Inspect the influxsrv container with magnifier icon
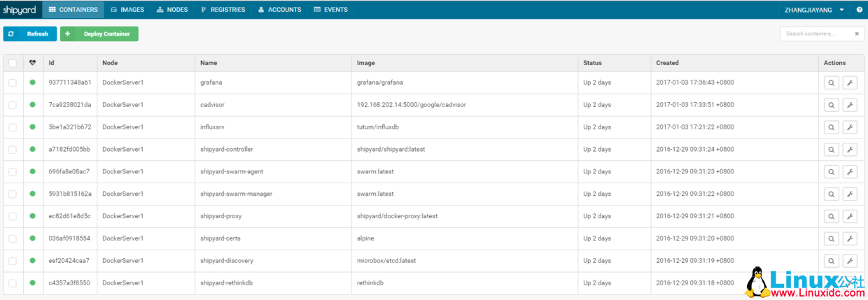Viewport: 868px width, 300px height. pyautogui.click(x=831, y=127)
